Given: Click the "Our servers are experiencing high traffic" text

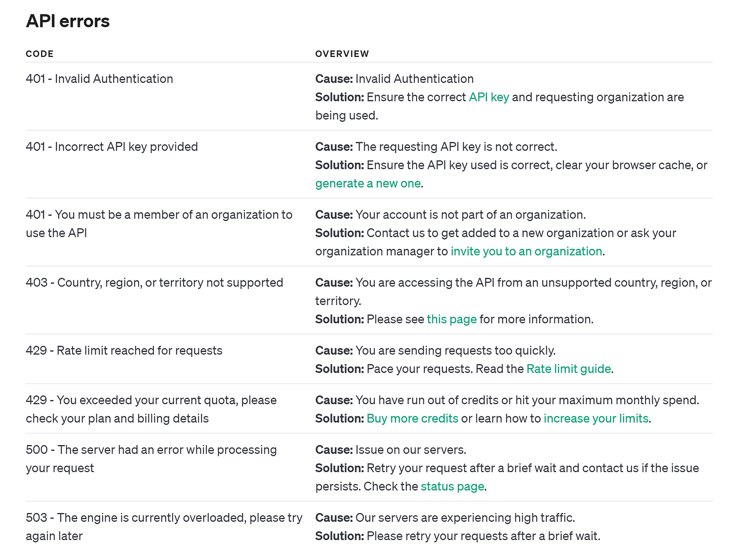Looking at the screenshot, I should [x=465, y=518].
